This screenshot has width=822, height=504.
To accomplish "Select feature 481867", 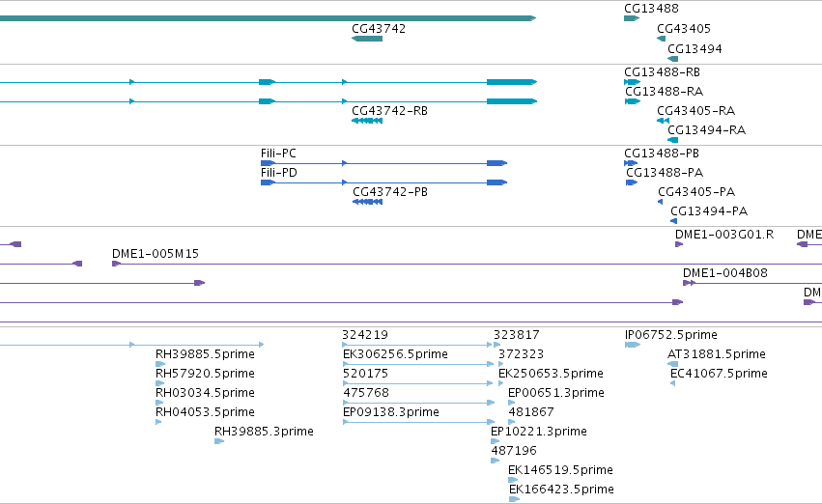I will point(531,413).
